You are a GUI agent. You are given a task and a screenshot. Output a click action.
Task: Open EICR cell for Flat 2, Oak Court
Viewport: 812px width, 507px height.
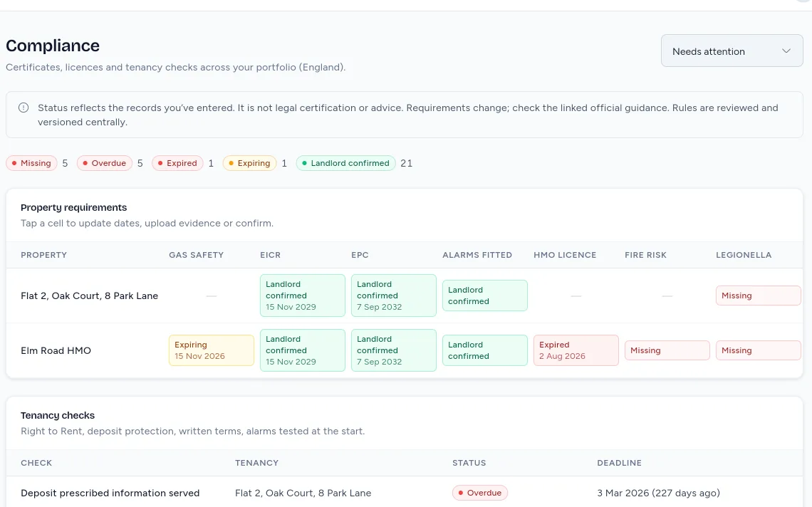303,296
